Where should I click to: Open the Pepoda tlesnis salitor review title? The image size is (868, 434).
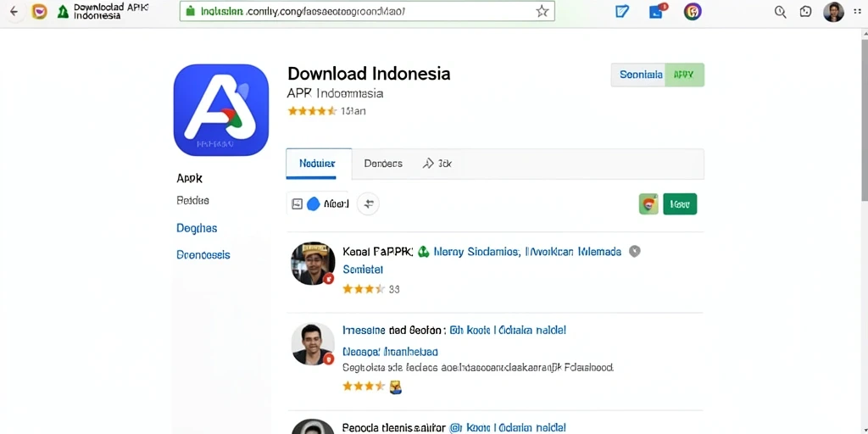coord(394,427)
